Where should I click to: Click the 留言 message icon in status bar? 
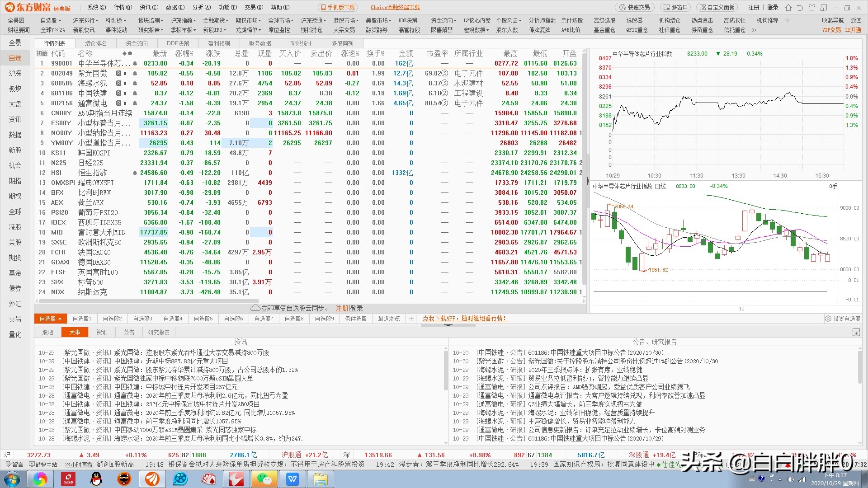14,464
